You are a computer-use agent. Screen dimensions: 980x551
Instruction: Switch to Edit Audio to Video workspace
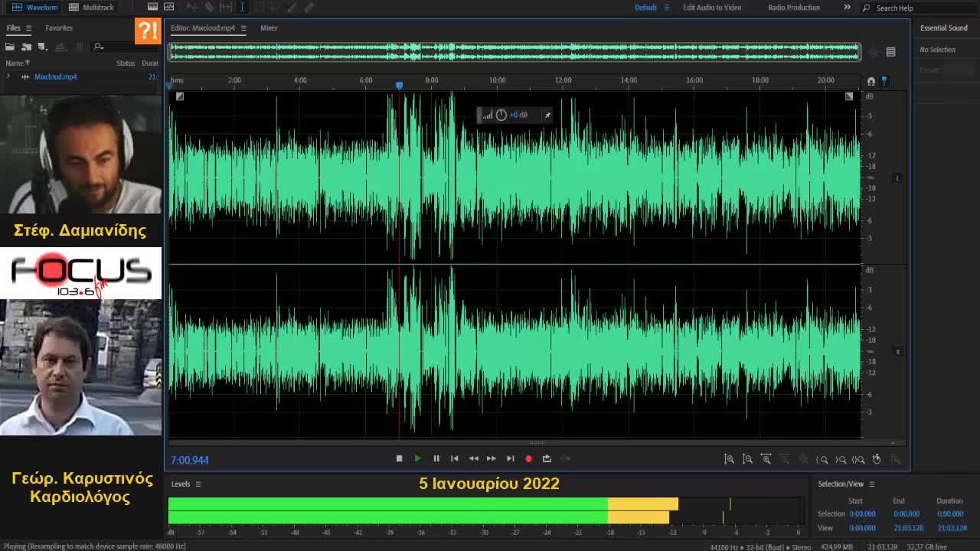pyautogui.click(x=712, y=8)
